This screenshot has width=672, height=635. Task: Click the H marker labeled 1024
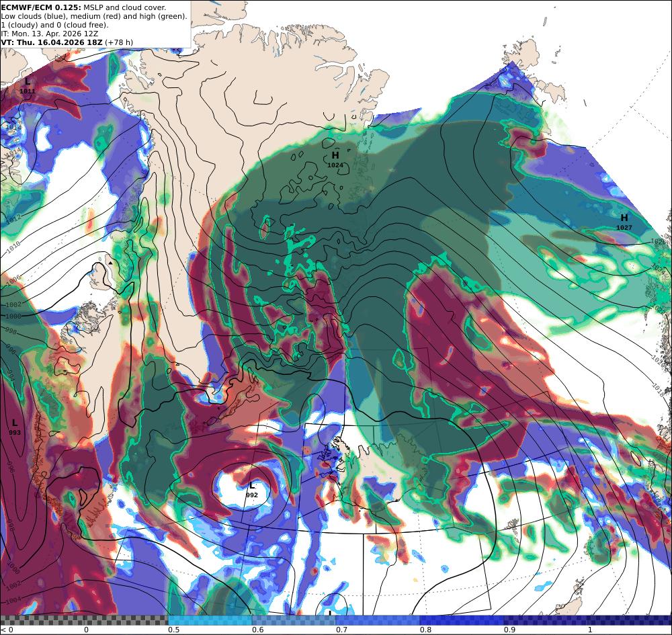(335, 155)
